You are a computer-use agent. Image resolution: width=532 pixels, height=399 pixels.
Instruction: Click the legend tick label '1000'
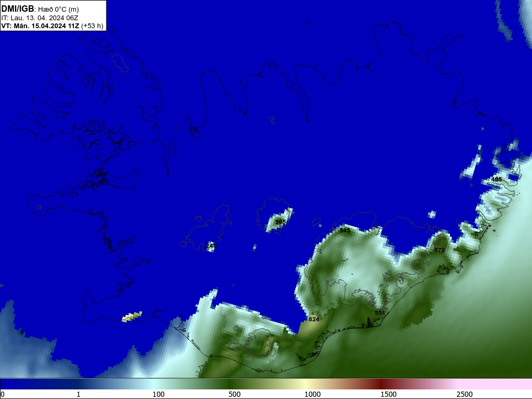click(x=312, y=394)
